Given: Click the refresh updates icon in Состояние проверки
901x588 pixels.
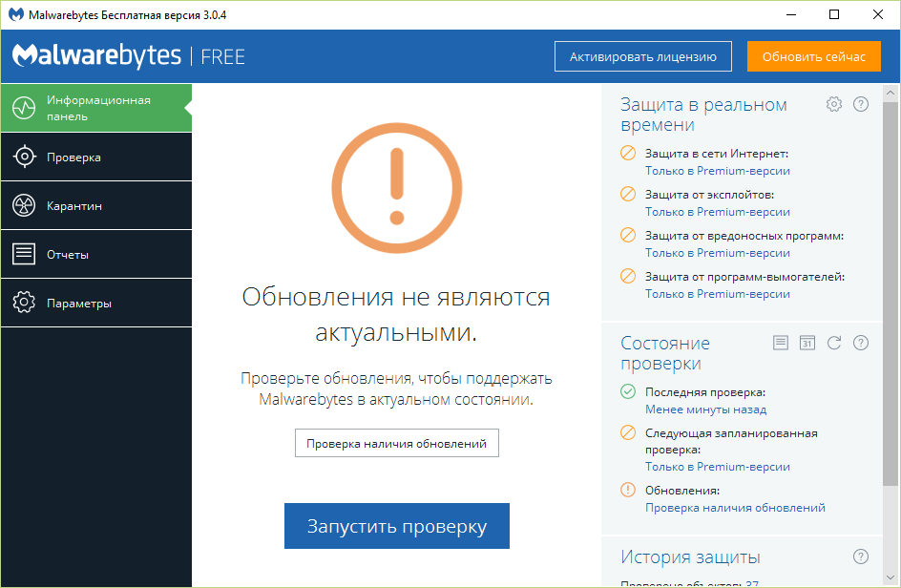Looking at the screenshot, I should point(834,343).
